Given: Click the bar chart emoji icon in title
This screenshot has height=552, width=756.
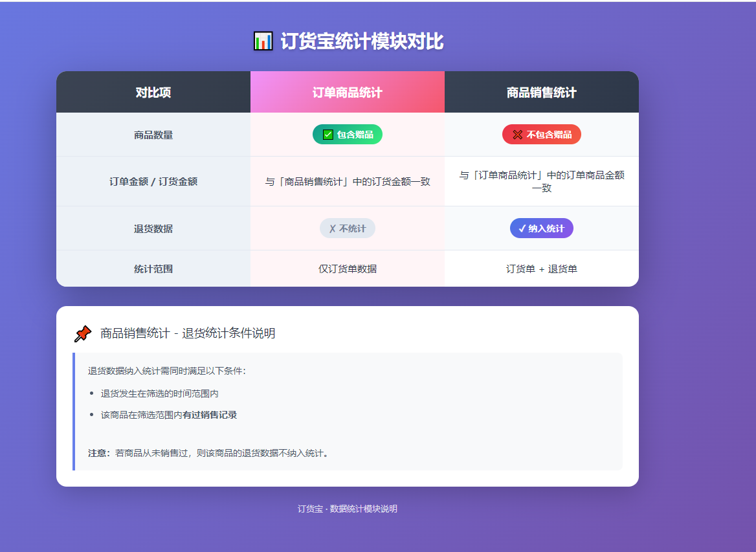Looking at the screenshot, I should point(263,41).
